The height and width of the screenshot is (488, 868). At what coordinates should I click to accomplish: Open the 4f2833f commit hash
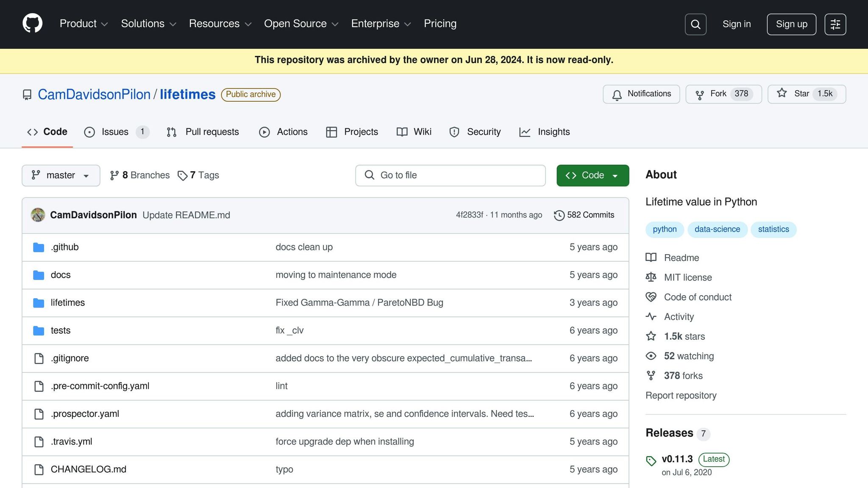coord(469,215)
